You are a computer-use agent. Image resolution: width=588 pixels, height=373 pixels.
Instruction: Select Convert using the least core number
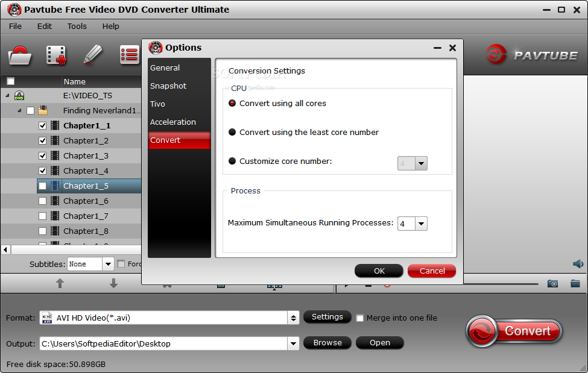232,133
